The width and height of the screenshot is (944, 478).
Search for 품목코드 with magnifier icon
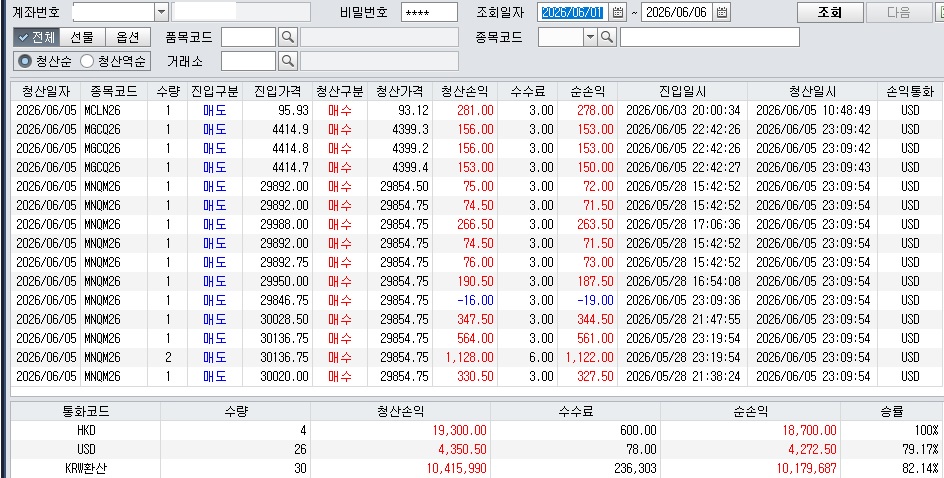[x=288, y=37]
